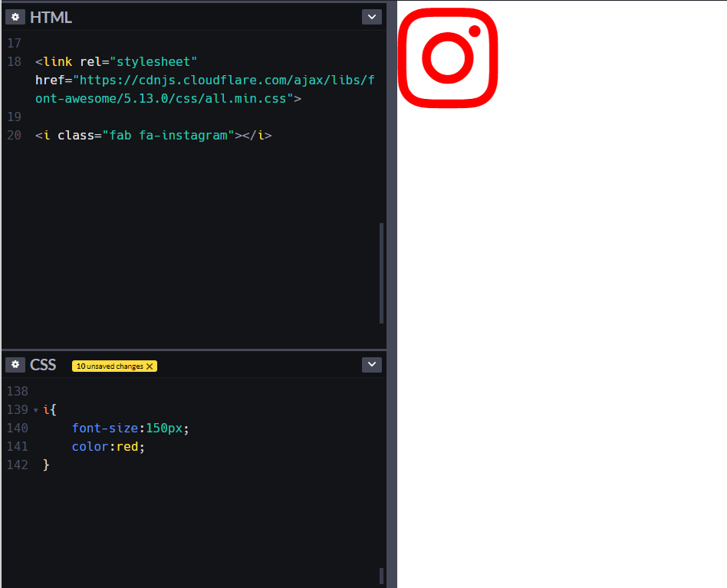Image resolution: width=727 pixels, height=588 pixels.
Task: Click line number 142 in CSS editor
Action: pyautogui.click(x=18, y=465)
